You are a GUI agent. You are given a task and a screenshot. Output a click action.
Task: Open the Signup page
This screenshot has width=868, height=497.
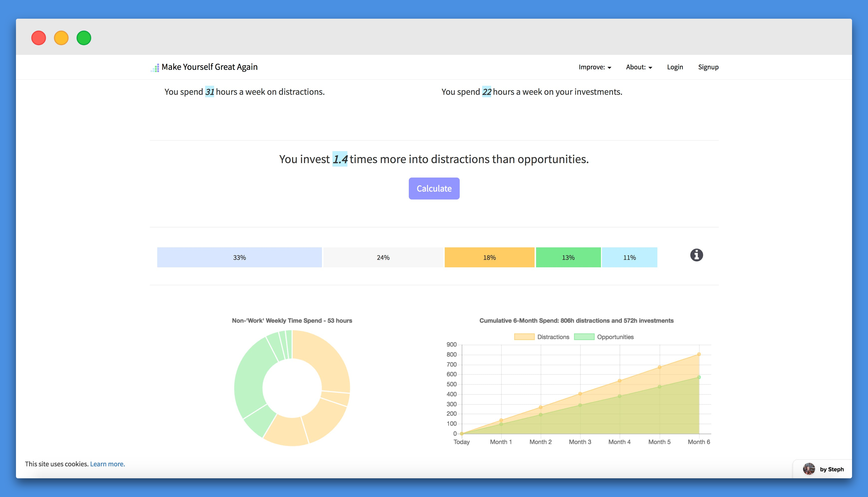tap(708, 67)
